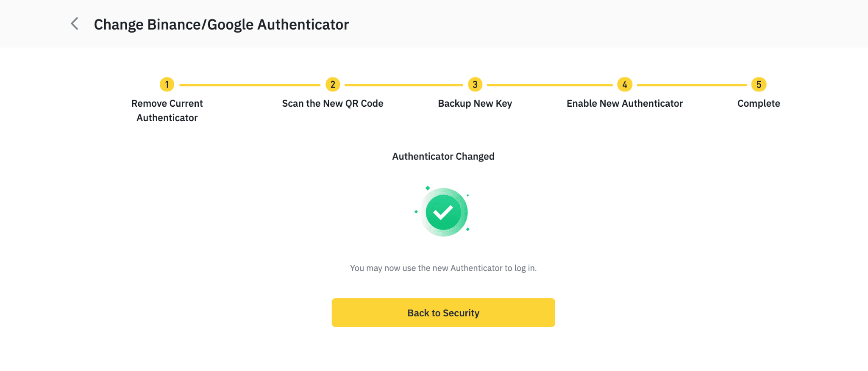This screenshot has width=868, height=371.
Task: Click the step 4 numbered circle
Action: pyautogui.click(x=625, y=85)
